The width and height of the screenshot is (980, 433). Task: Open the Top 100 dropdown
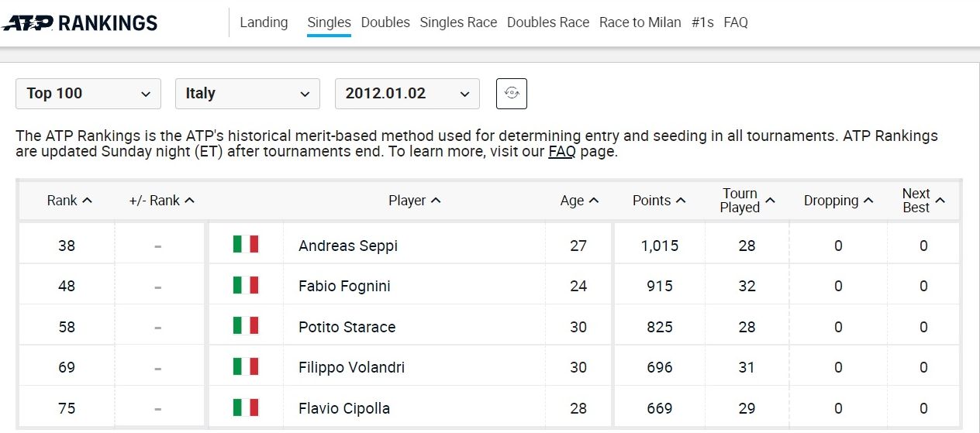(88, 94)
